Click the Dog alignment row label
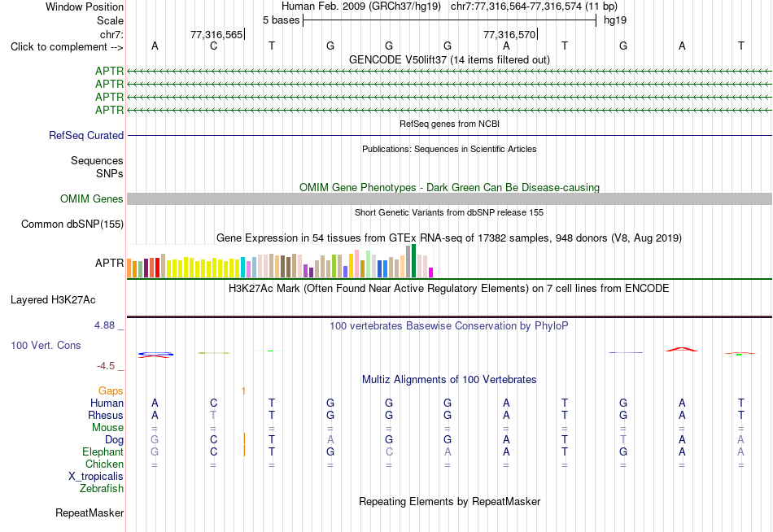This screenshot has width=773, height=532. 115,440
